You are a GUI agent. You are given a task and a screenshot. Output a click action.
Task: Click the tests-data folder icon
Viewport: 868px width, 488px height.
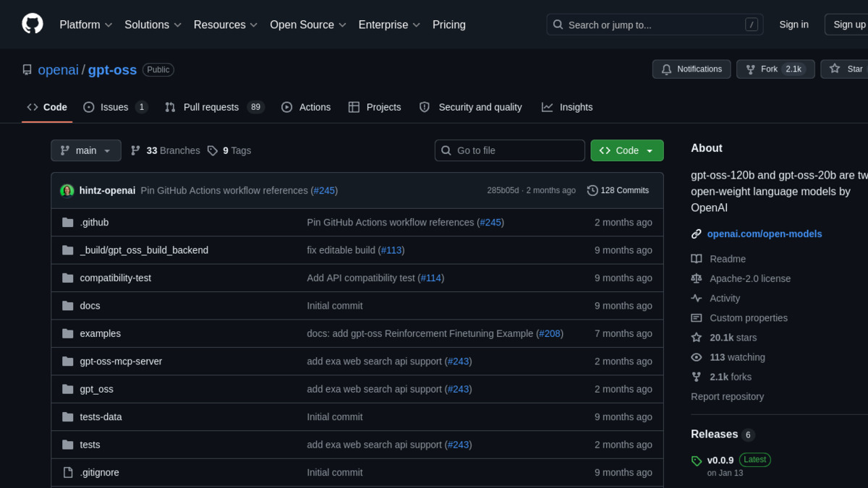[x=68, y=417]
